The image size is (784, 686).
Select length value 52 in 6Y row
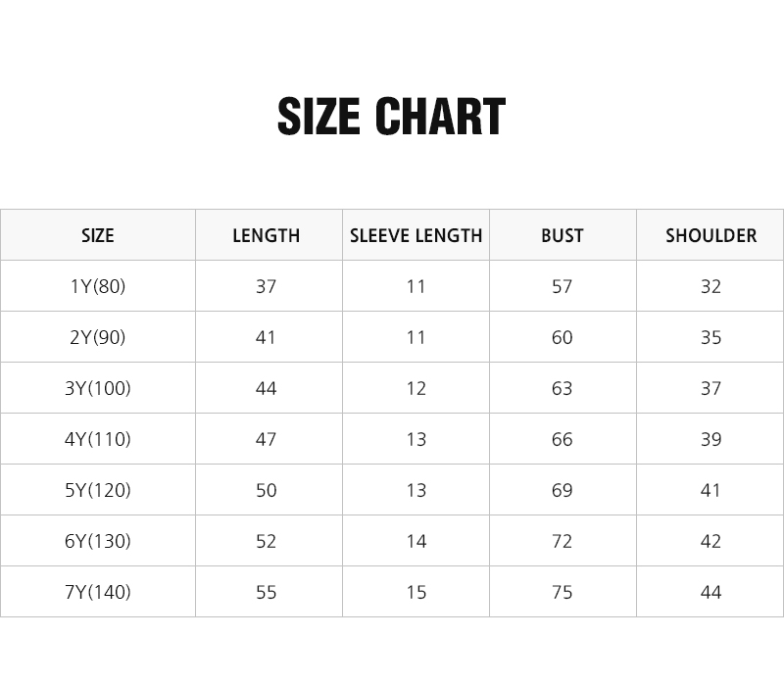266,542
